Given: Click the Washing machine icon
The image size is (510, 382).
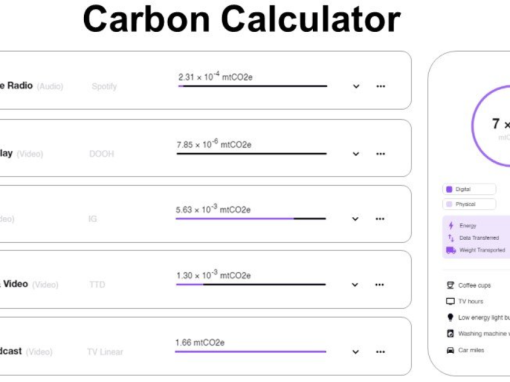Looking at the screenshot, I should pyautogui.click(x=450, y=334).
